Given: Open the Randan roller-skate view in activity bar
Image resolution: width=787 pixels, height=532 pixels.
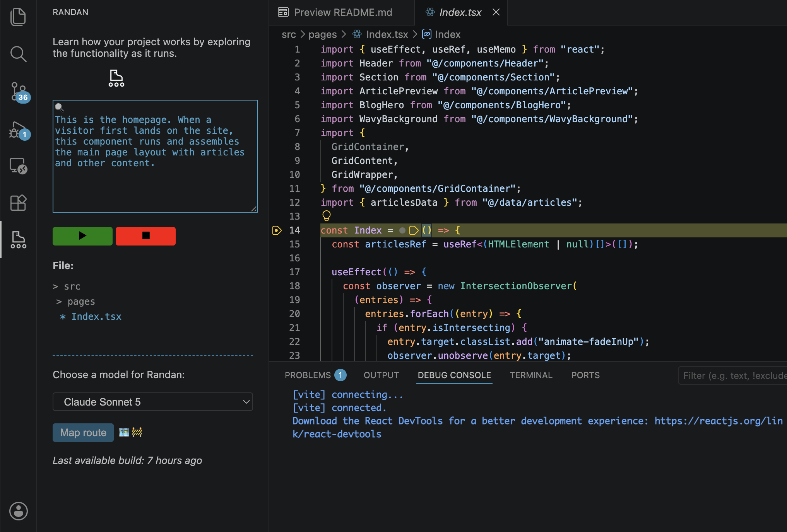Looking at the screenshot, I should pyautogui.click(x=18, y=240).
